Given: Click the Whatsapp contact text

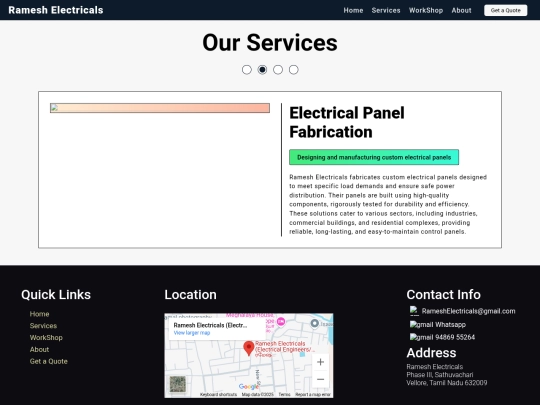Looking at the screenshot, I should point(450,324).
